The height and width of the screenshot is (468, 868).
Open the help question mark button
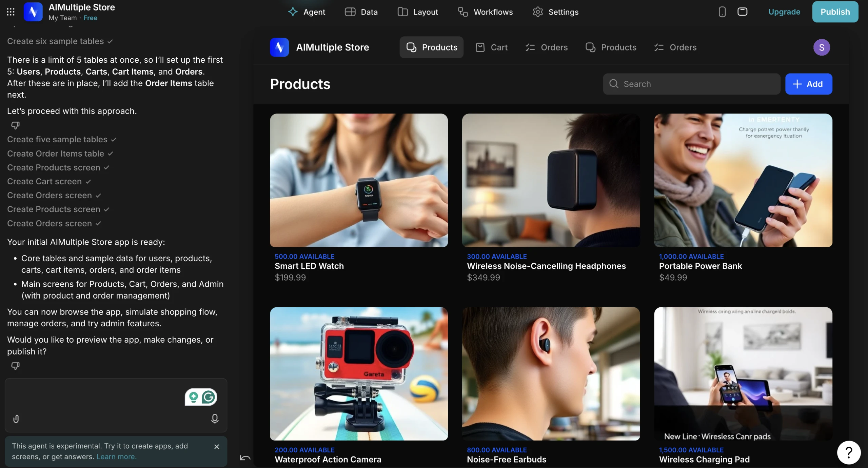coord(849,452)
